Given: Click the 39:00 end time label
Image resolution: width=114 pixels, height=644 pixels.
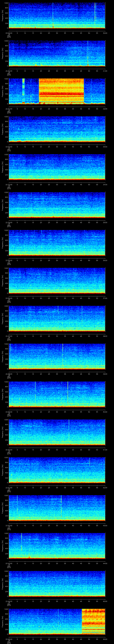Looking at the screenshot, I should [105, 374].
